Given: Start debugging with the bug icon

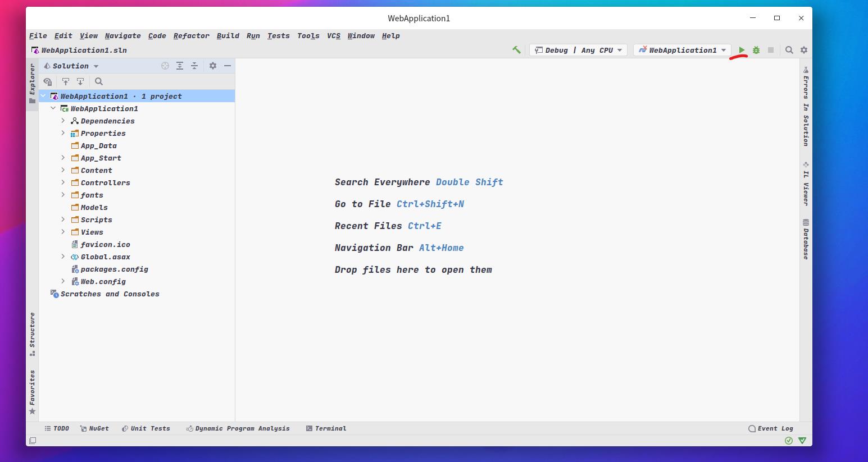Looking at the screenshot, I should pyautogui.click(x=756, y=50).
